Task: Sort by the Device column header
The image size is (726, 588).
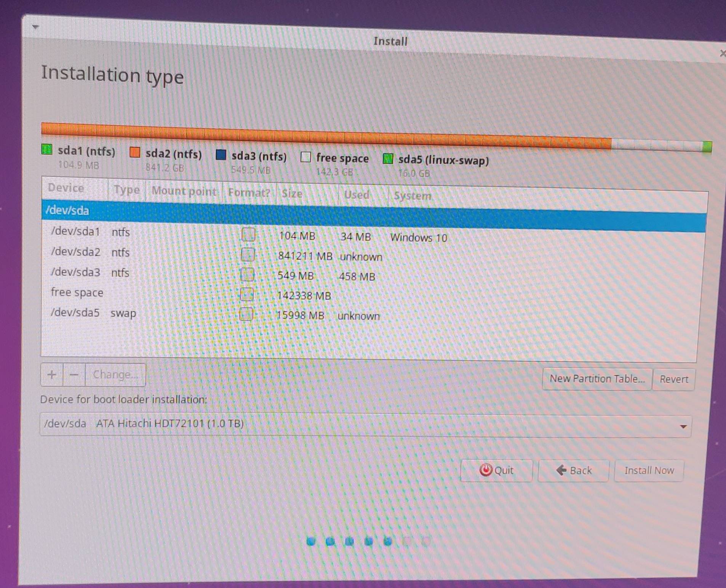Action: pyautogui.click(x=75, y=188)
